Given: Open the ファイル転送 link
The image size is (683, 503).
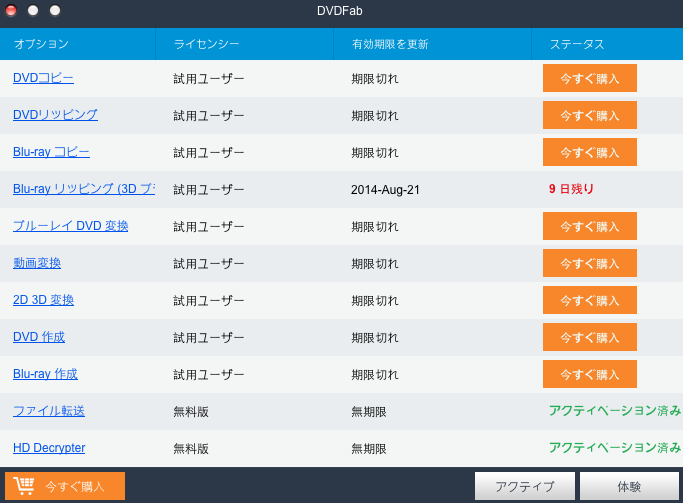Looking at the screenshot, I should pyautogui.click(x=49, y=411).
